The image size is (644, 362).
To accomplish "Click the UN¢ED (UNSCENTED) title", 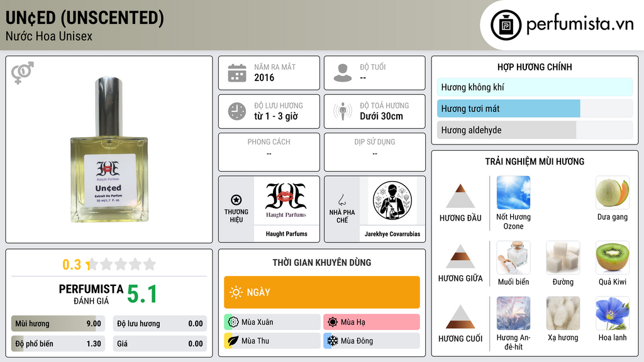I will 85,18.
